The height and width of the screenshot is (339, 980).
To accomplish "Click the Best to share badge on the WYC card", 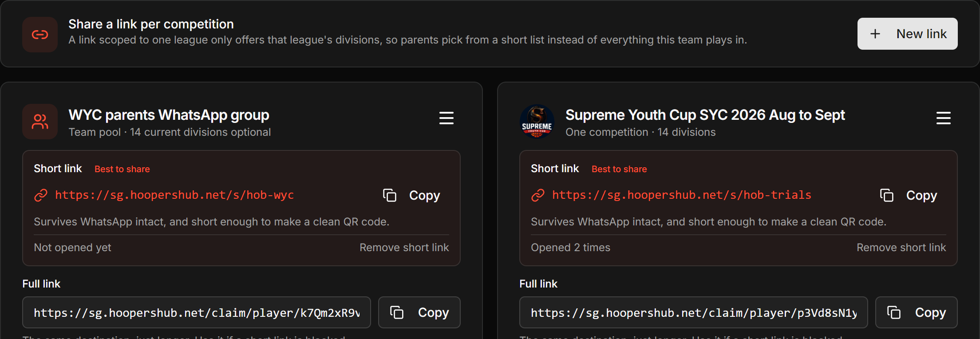I will tap(122, 169).
